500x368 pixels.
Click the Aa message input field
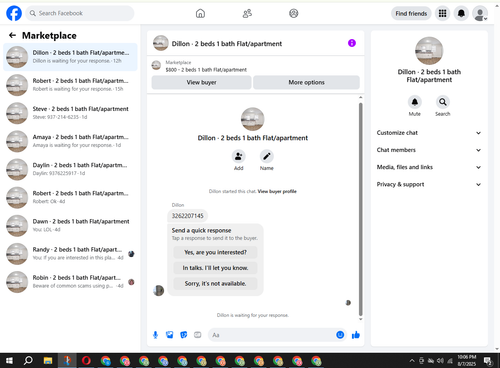click(272, 335)
